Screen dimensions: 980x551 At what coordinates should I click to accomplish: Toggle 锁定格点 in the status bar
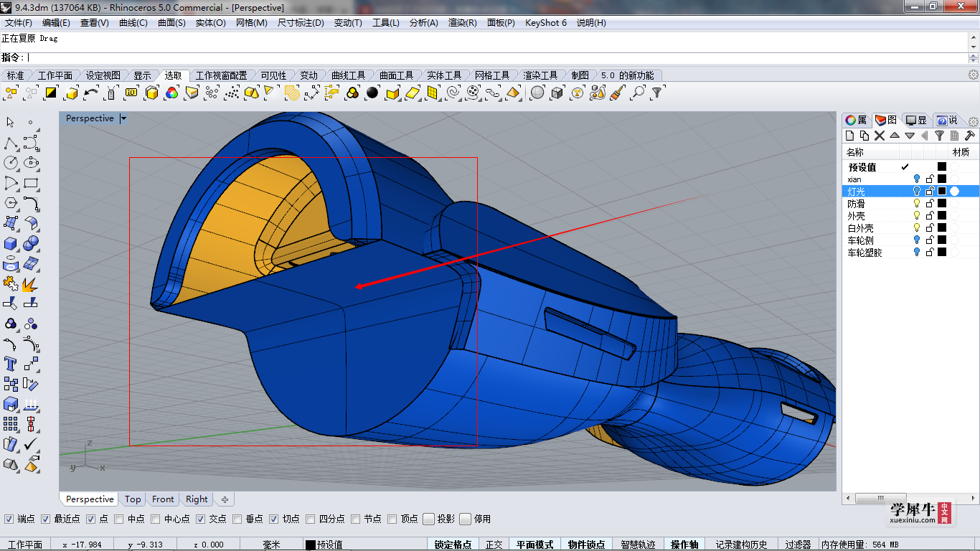click(453, 545)
